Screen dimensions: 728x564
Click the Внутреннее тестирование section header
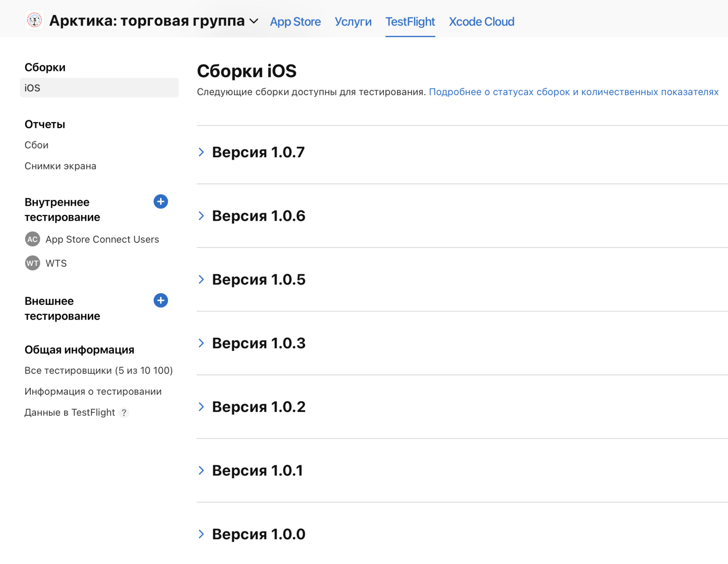pyautogui.click(x=62, y=210)
